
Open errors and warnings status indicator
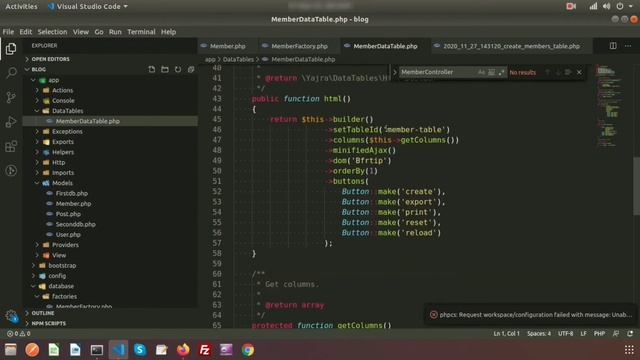click(19, 333)
